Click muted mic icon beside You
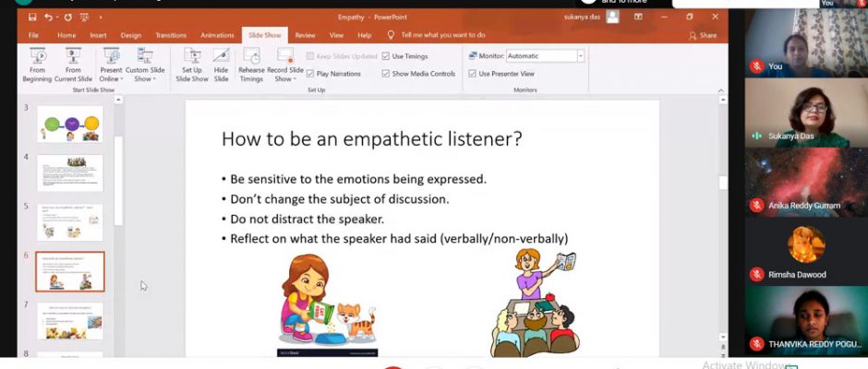This screenshot has width=868, height=369. click(x=756, y=66)
